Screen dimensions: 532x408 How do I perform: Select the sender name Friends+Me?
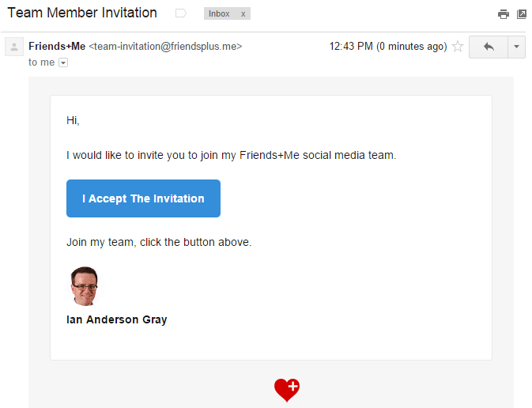point(57,46)
